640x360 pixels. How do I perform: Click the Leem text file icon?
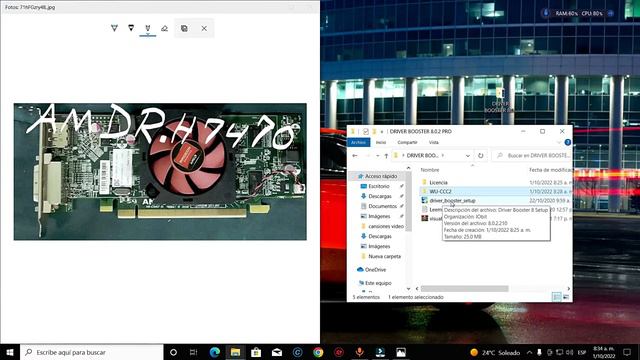[424, 209]
